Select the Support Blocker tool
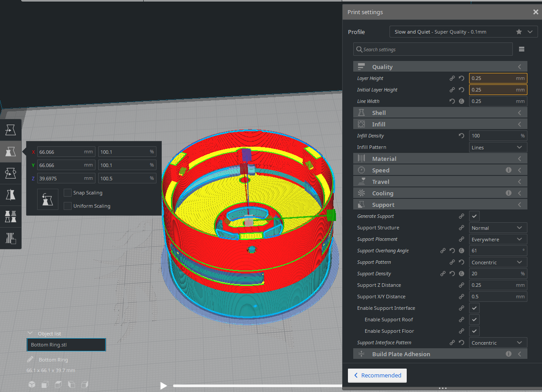Screen dimensions: 542x392 [11, 238]
